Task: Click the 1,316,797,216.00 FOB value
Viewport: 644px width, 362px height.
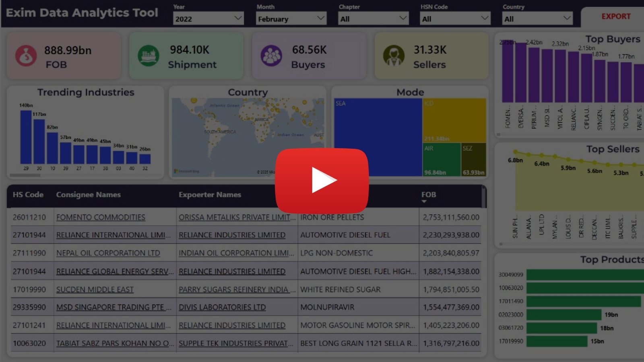Action: [x=451, y=343]
